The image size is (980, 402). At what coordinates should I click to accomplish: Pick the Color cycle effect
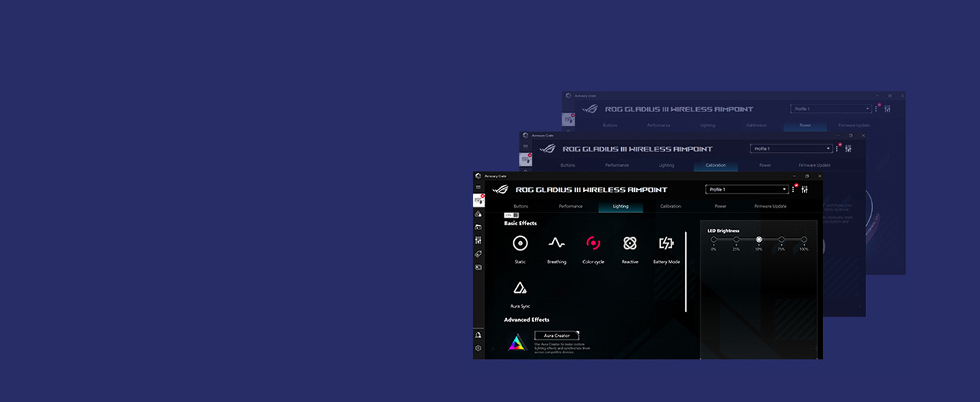point(593,243)
